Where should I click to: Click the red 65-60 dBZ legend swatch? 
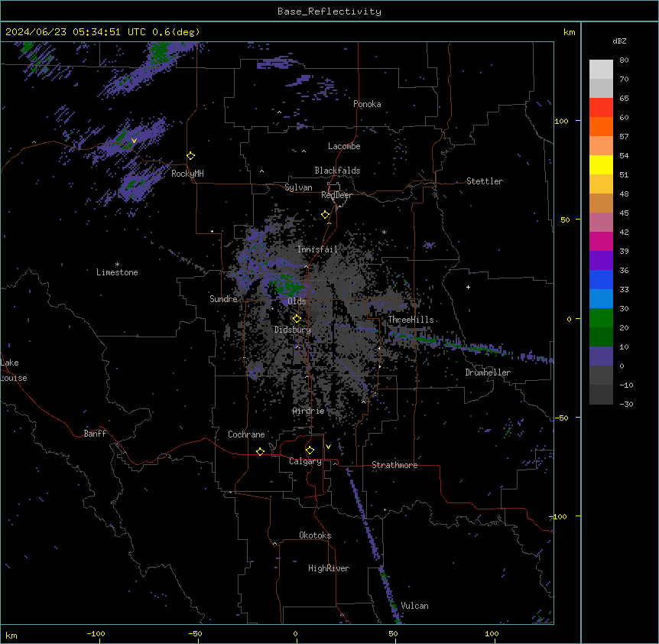601,108
